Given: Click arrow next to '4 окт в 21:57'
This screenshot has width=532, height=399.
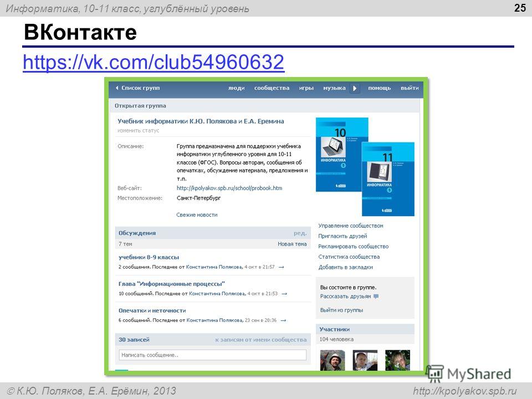Looking at the screenshot, I should pos(282,267).
